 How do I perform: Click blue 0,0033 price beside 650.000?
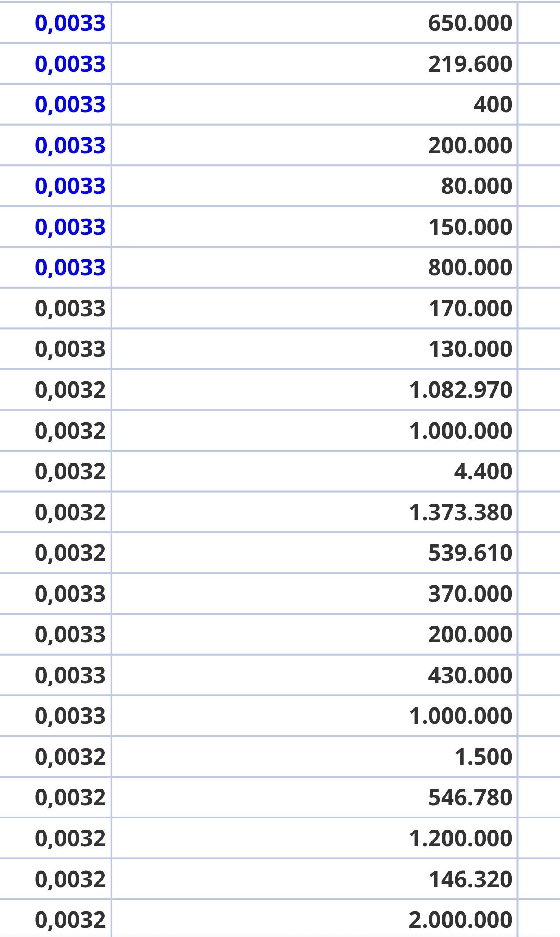coord(70,23)
